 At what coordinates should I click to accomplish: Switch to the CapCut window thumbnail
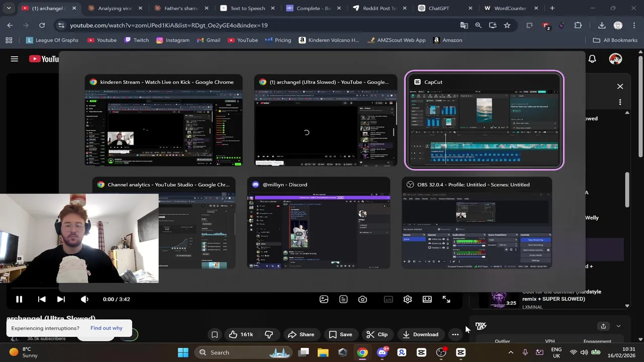484,120
